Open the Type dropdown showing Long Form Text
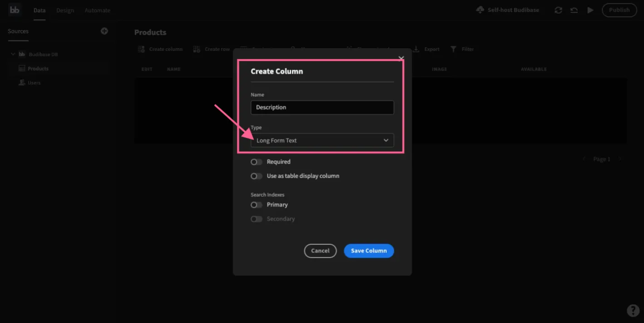The image size is (644, 323). [322, 140]
